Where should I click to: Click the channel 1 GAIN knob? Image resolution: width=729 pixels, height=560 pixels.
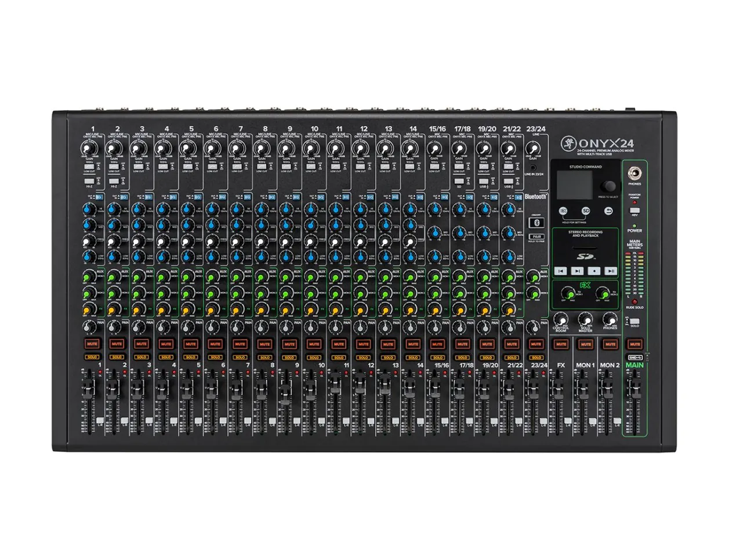[89, 148]
